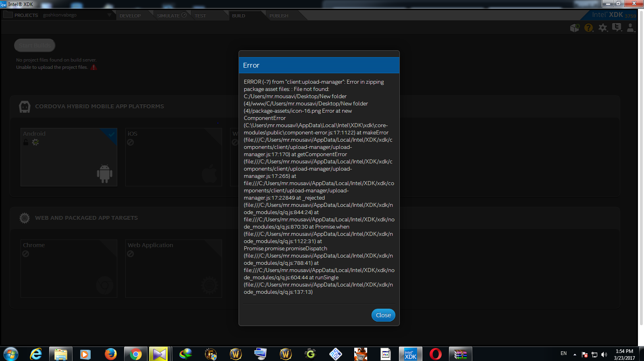Launch Internet Explorer from taskbar

point(36,354)
